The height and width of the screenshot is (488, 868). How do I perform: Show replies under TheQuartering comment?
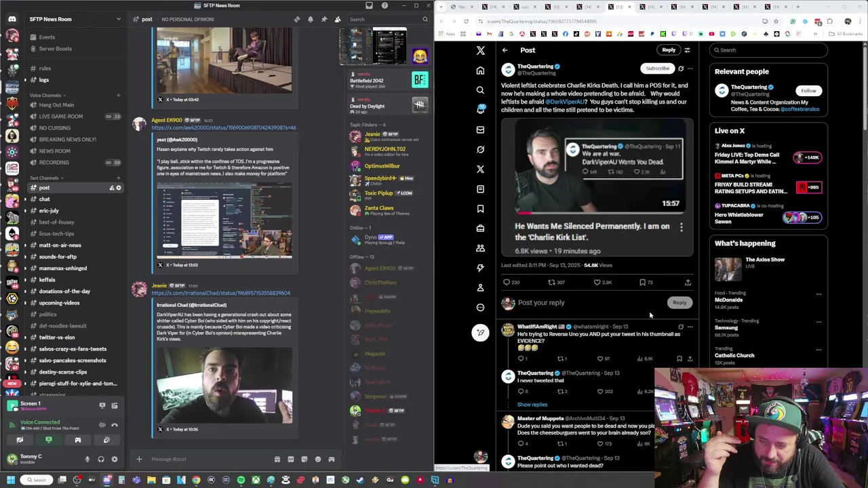pyautogui.click(x=532, y=405)
